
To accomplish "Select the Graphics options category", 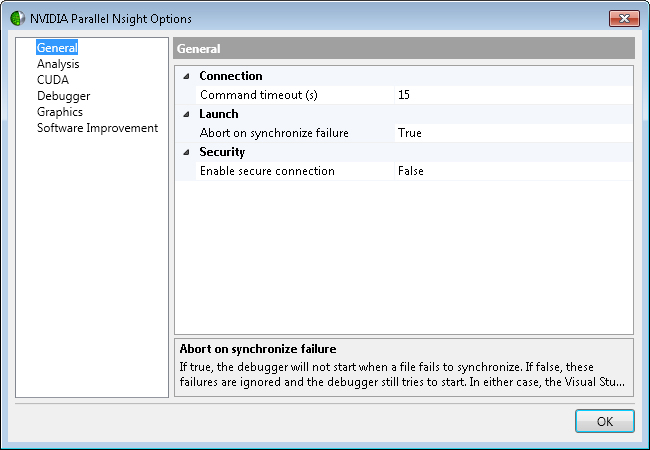I will point(60,112).
